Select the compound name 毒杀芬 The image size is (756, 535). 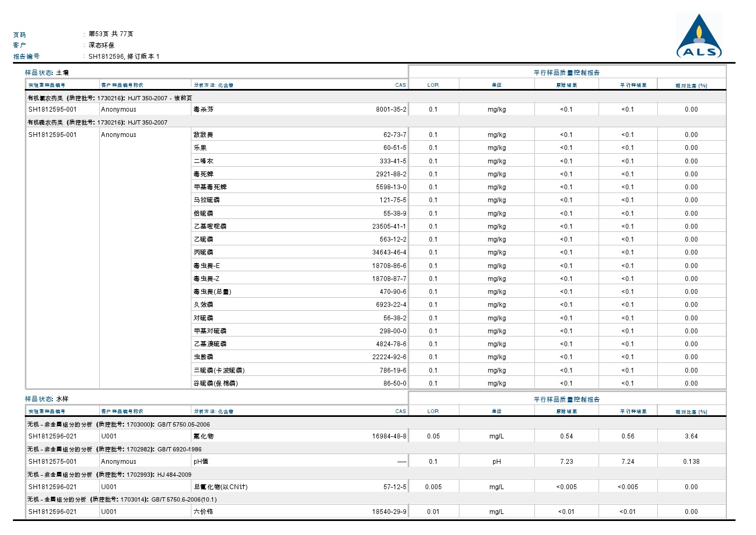coord(203,109)
